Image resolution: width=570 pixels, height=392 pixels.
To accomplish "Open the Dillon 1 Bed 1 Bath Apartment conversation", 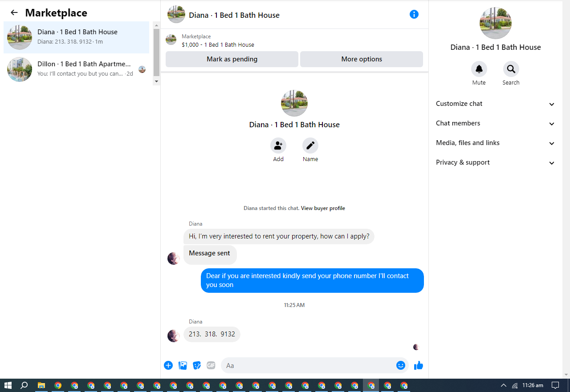I will (x=77, y=69).
